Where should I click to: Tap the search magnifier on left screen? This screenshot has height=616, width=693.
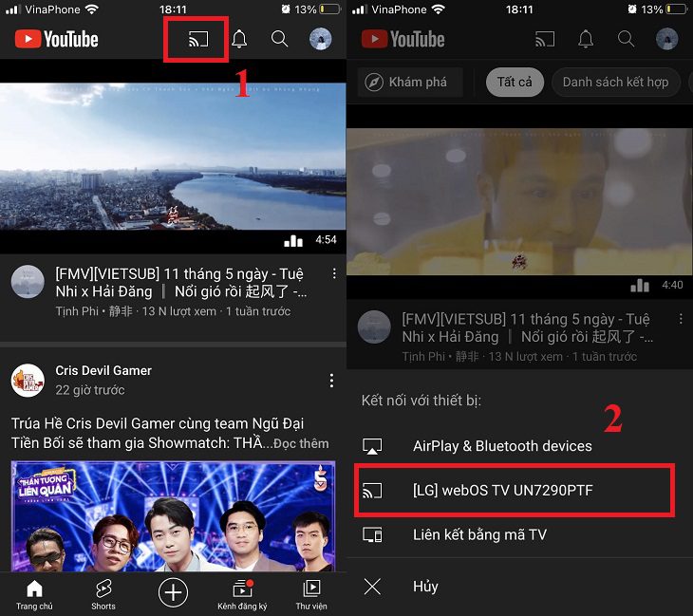(279, 39)
